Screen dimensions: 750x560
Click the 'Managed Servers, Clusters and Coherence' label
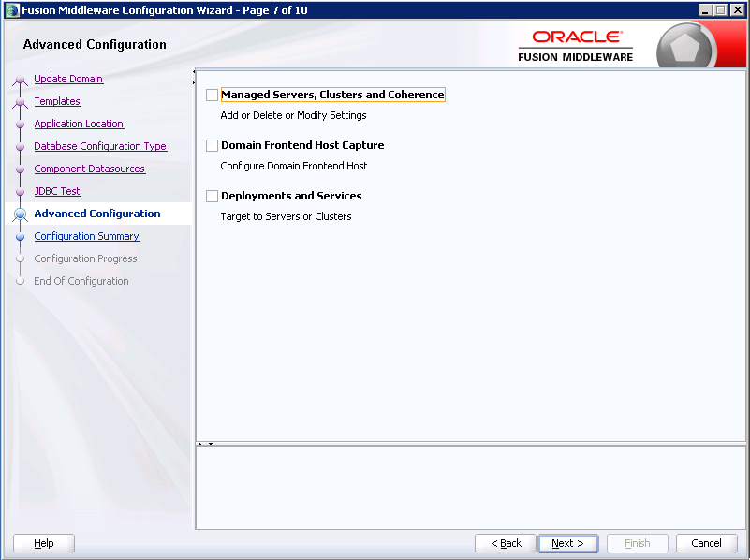332,95
